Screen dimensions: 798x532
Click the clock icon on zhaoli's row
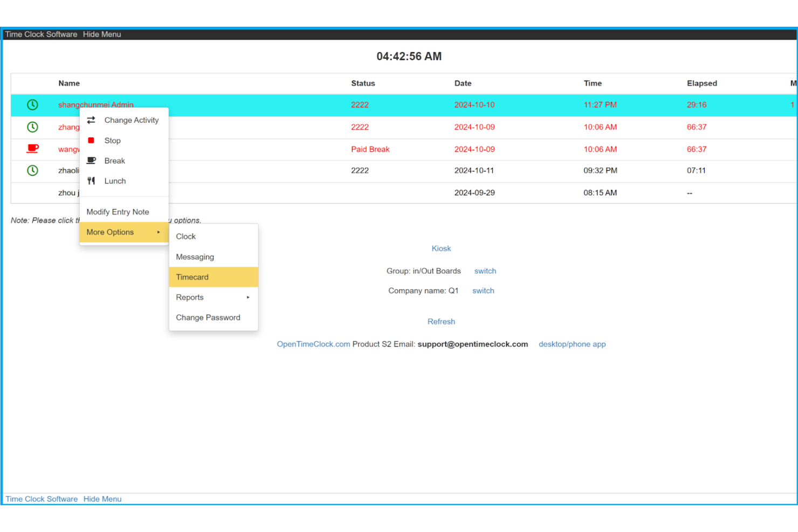(x=32, y=171)
